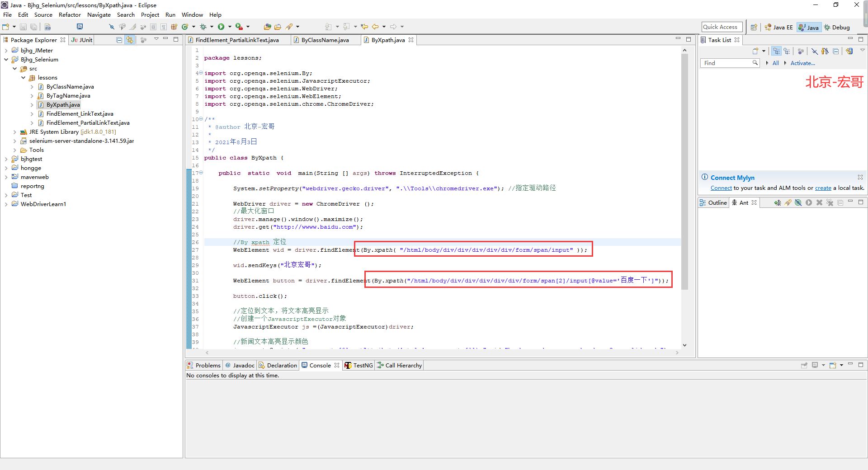
Task: Expand the bjhg_JMeter project node
Action: [x=6, y=50]
